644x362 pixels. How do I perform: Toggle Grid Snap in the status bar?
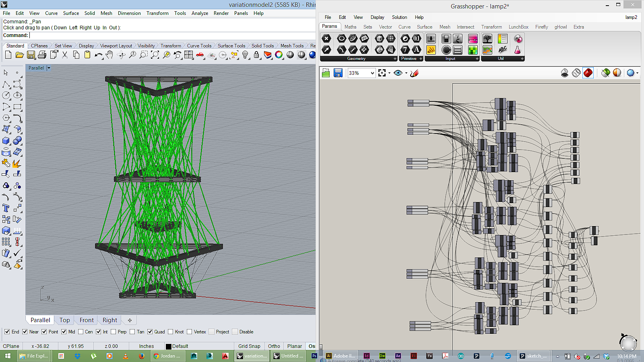tap(249, 346)
